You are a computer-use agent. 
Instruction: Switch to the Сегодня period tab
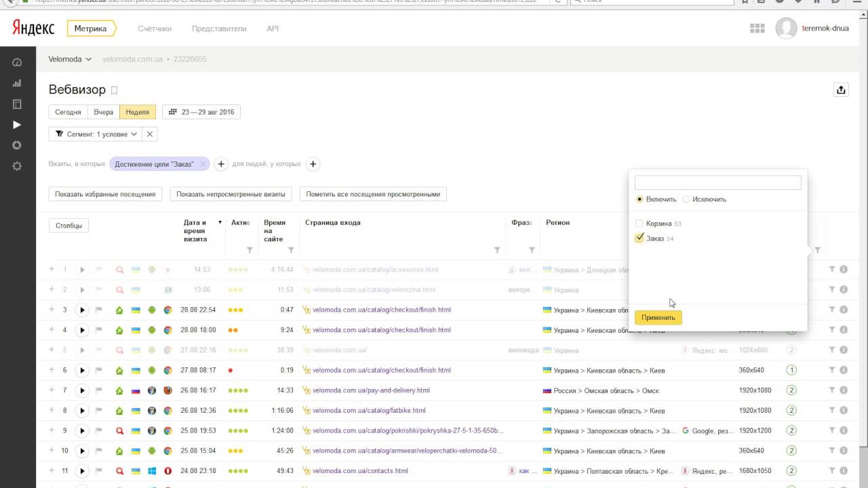tap(68, 112)
